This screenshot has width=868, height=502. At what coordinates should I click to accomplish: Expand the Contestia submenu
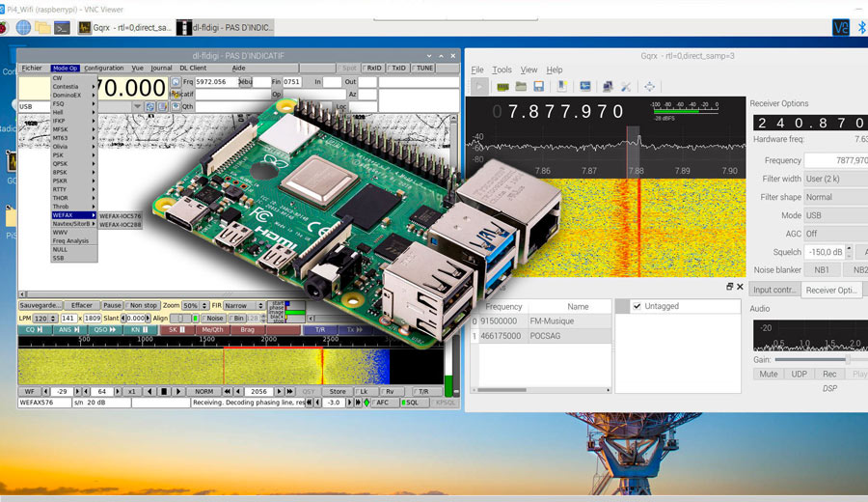point(74,87)
